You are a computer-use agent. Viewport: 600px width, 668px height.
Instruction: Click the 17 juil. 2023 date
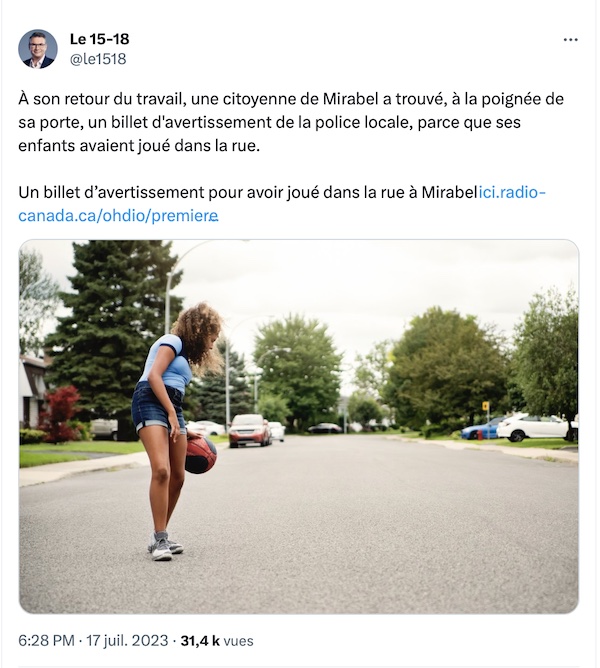pyautogui.click(x=127, y=641)
